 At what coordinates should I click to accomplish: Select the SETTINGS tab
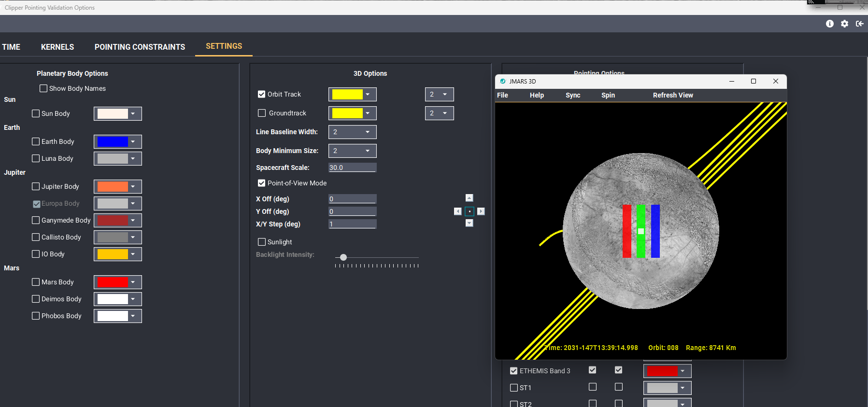click(x=224, y=46)
